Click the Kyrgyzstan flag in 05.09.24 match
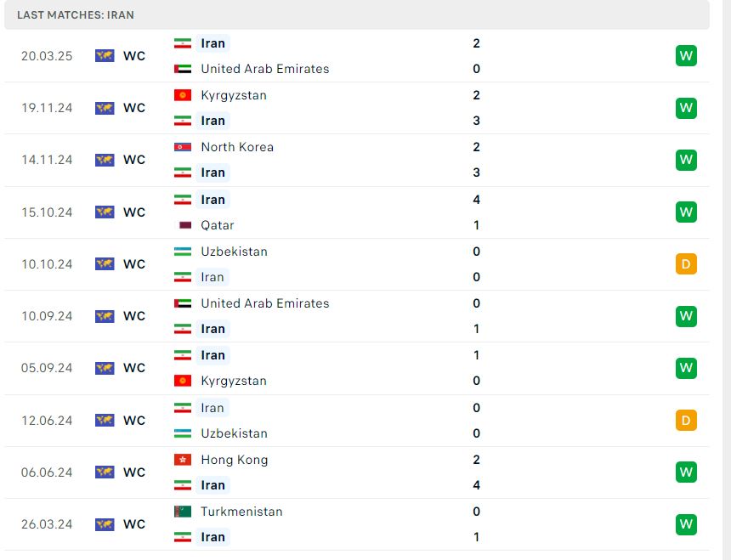 point(183,381)
